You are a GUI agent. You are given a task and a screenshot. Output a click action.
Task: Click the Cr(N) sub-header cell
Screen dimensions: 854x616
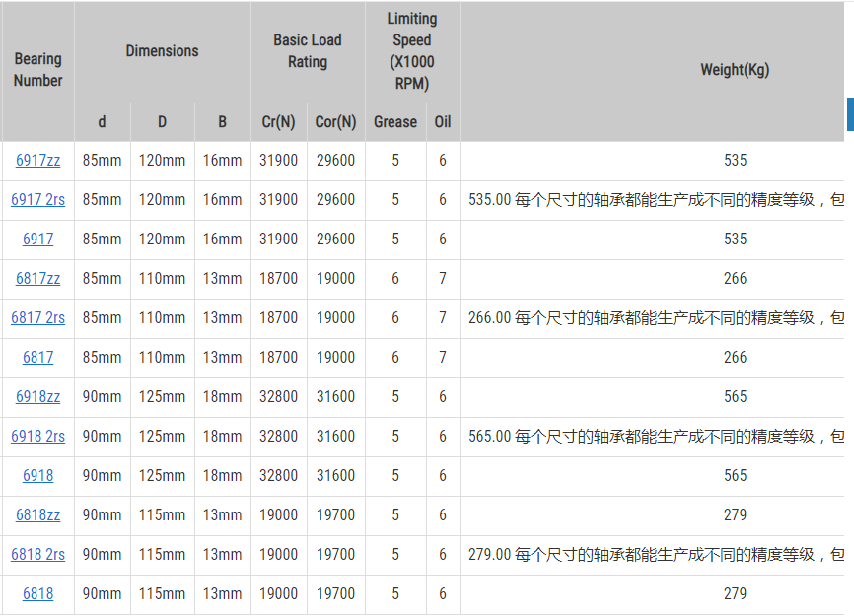pos(278,122)
